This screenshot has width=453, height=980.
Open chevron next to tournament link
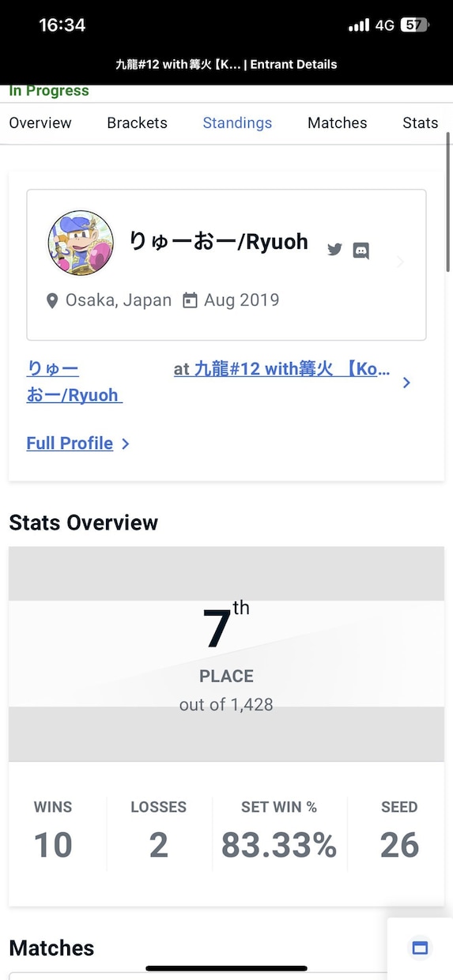[406, 383]
